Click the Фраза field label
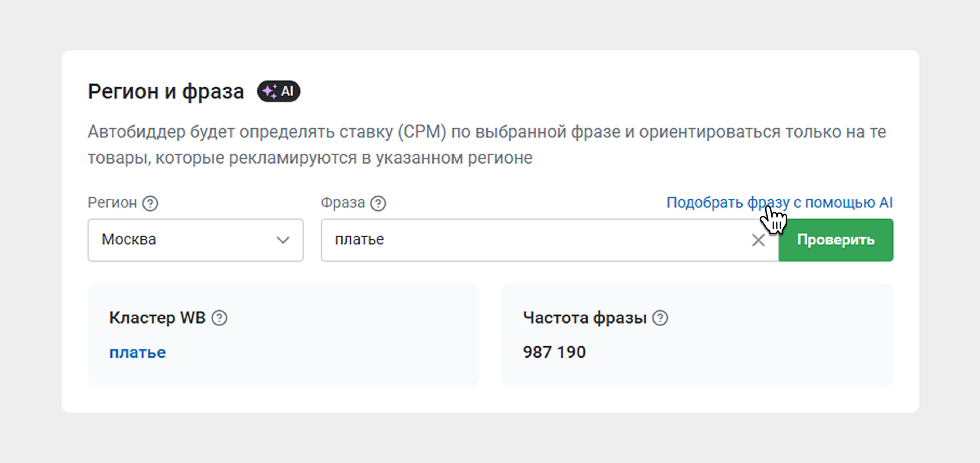Screen dimensions: 980x463 pos(343,203)
